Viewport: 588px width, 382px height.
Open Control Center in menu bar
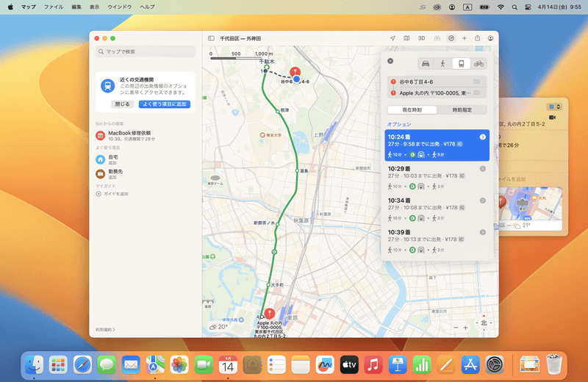click(x=528, y=7)
